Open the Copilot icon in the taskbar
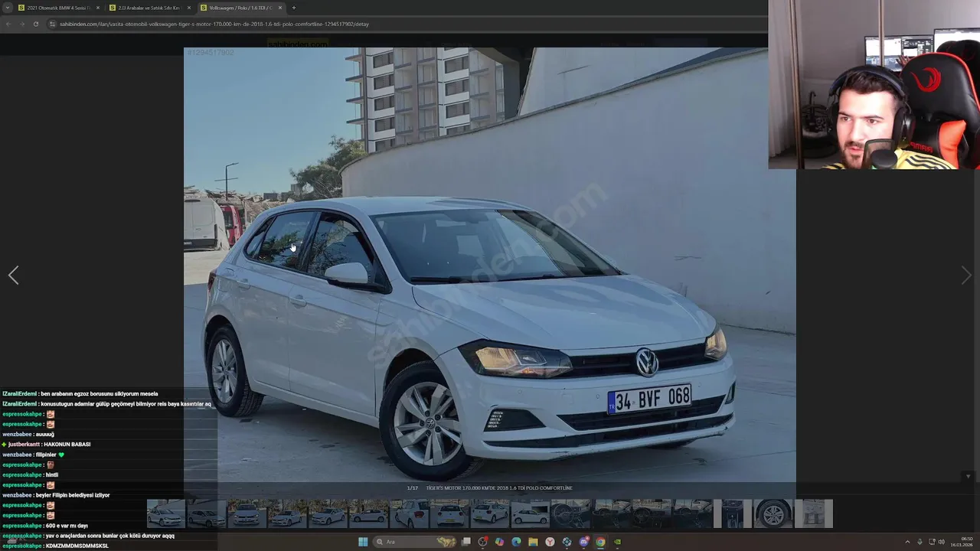The image size is (980, 551). tap(499, 542)
